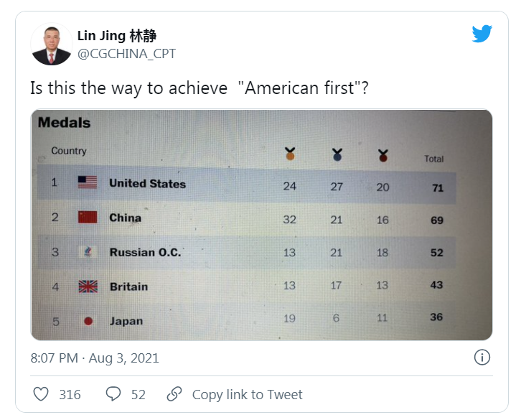Click the gold medal column icon

[289, 154]
